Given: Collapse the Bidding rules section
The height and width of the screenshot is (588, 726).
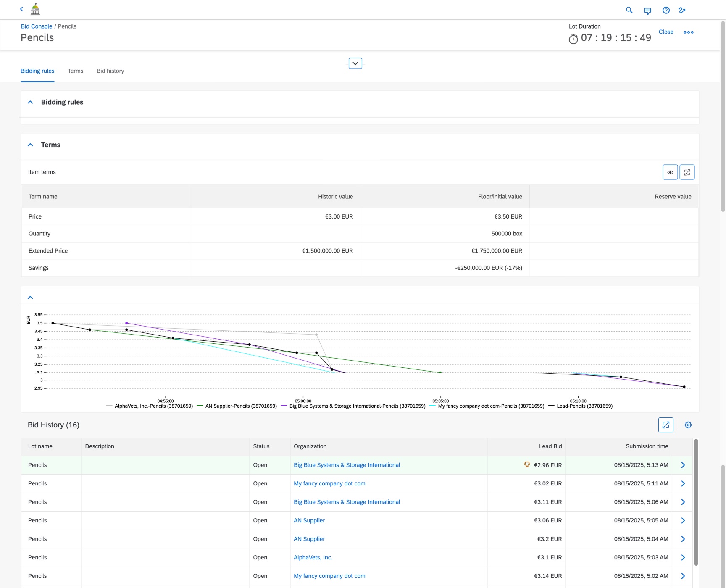Looking at the screenshot, I should click(x=30, y=102).
